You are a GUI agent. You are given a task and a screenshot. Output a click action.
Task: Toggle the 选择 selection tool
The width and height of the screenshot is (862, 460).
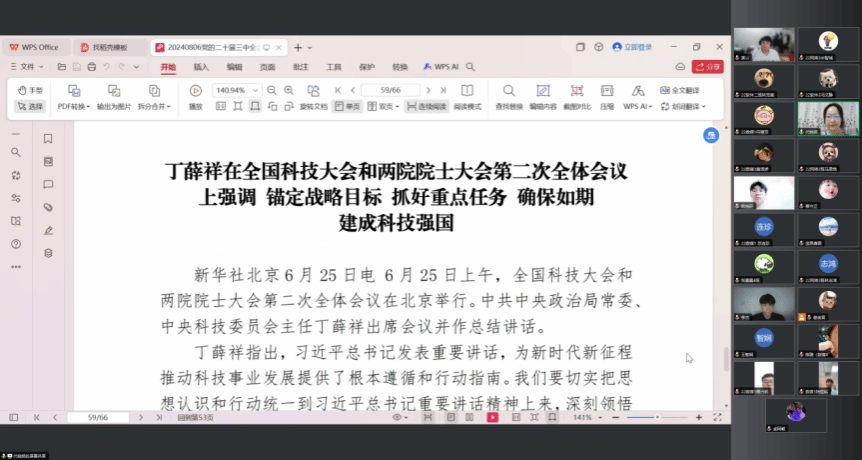tap(30, 106)
